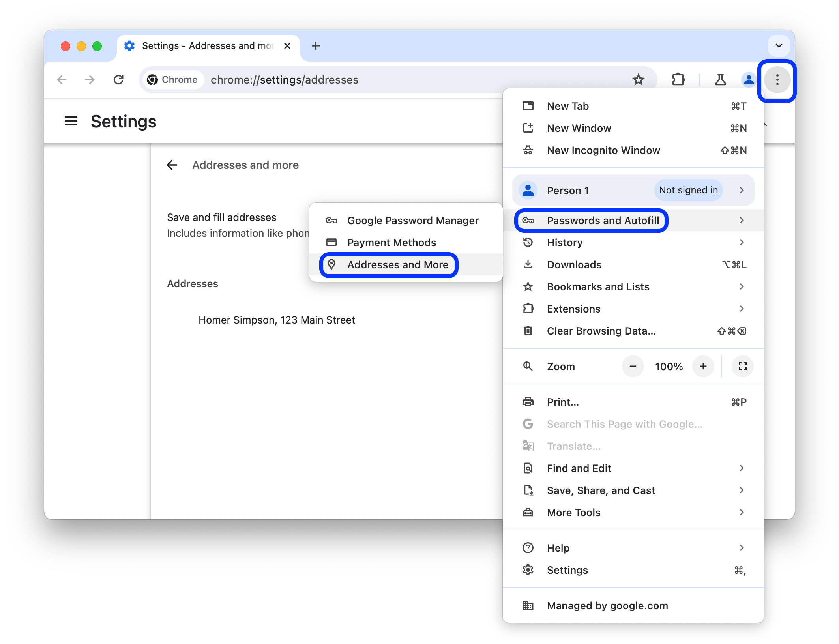Screen dimensions: 839x644
Task: Decrease zoom with the minus button
Action: coord(633,366)
